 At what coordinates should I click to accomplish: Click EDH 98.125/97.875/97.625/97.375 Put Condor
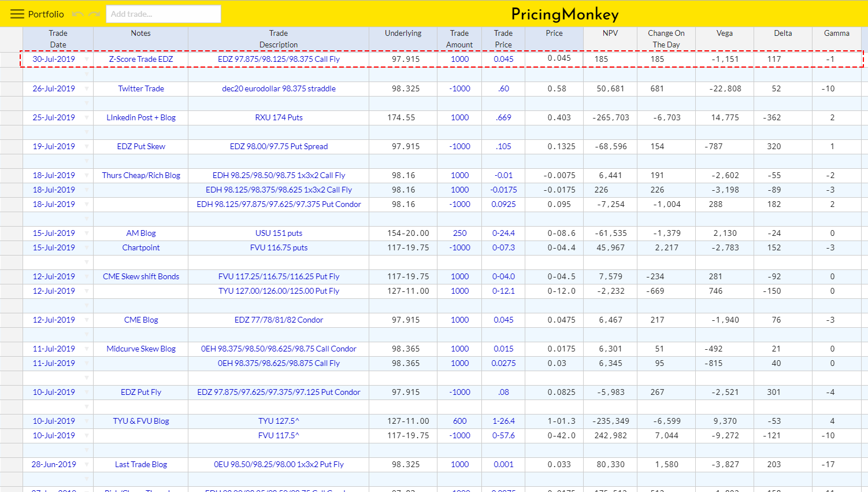click(x=279, y=204)
